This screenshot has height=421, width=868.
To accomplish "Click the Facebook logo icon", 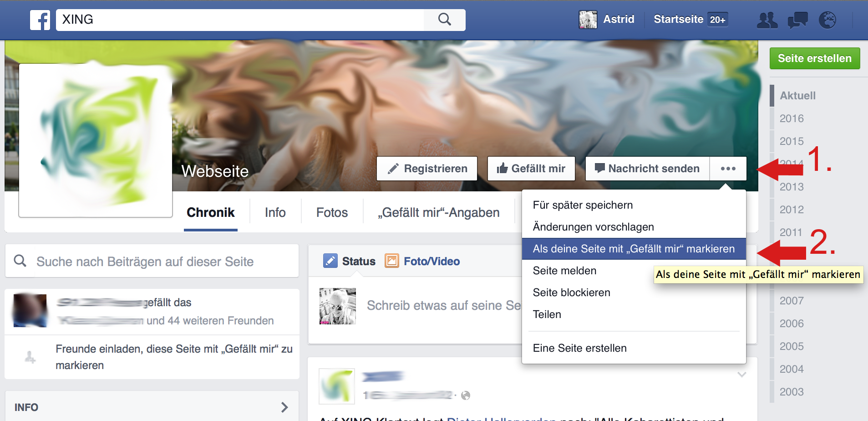I will [40, 20].
